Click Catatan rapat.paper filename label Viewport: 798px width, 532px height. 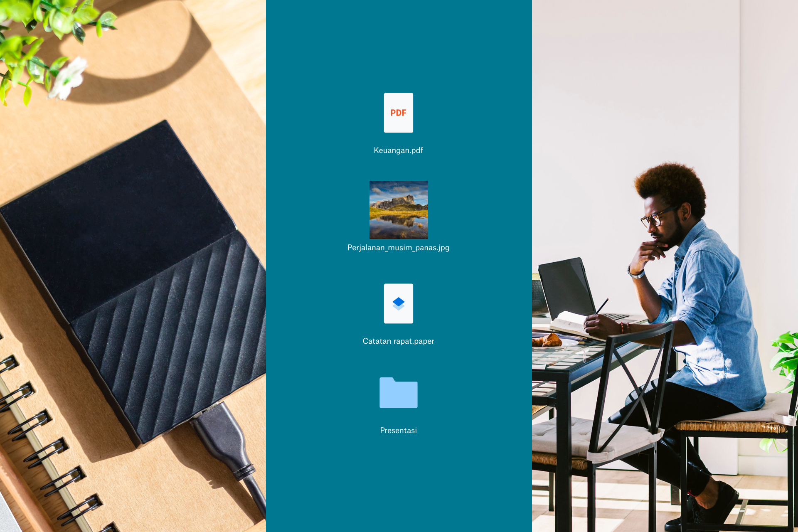pos(399,341)
